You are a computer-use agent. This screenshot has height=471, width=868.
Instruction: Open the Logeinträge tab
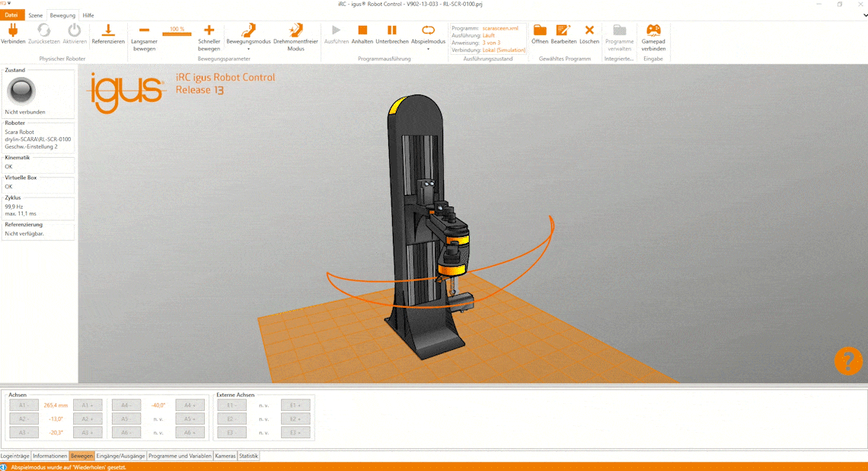point(15,456)
